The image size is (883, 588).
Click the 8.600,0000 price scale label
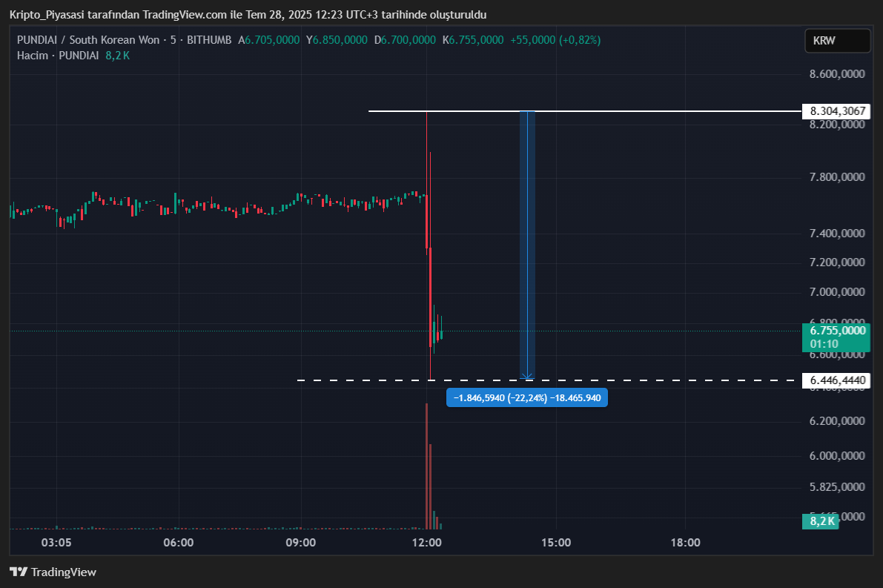[837, 74]
